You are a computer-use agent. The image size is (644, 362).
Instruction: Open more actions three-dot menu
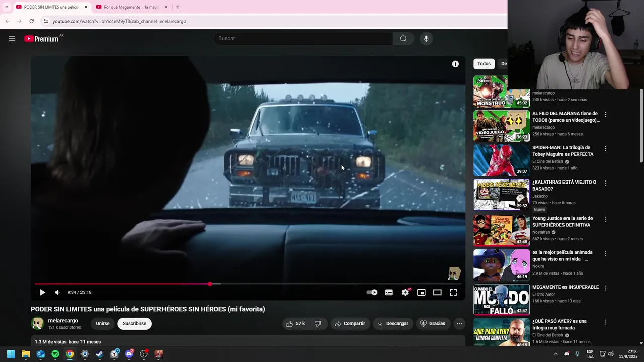[x=459, y=324]
